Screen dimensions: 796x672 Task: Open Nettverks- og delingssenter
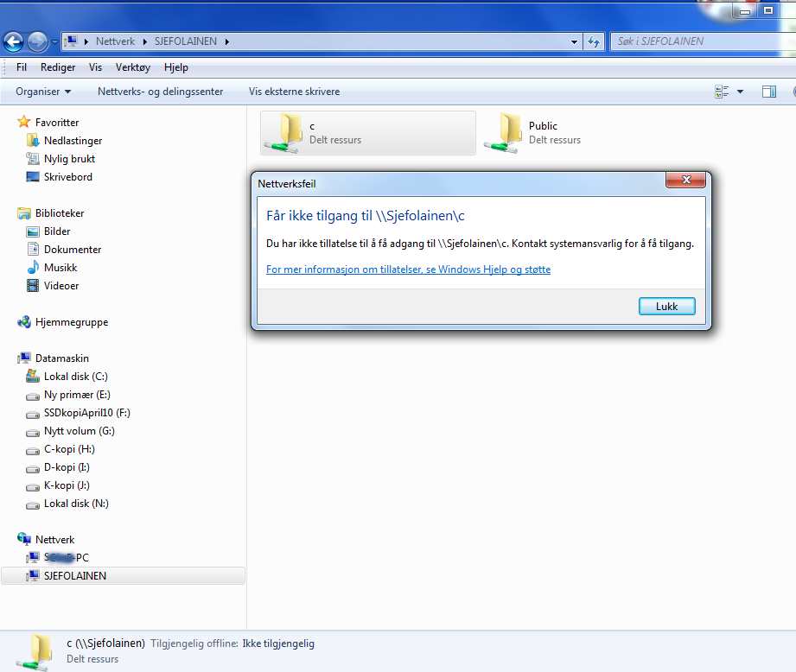[161, 92]
